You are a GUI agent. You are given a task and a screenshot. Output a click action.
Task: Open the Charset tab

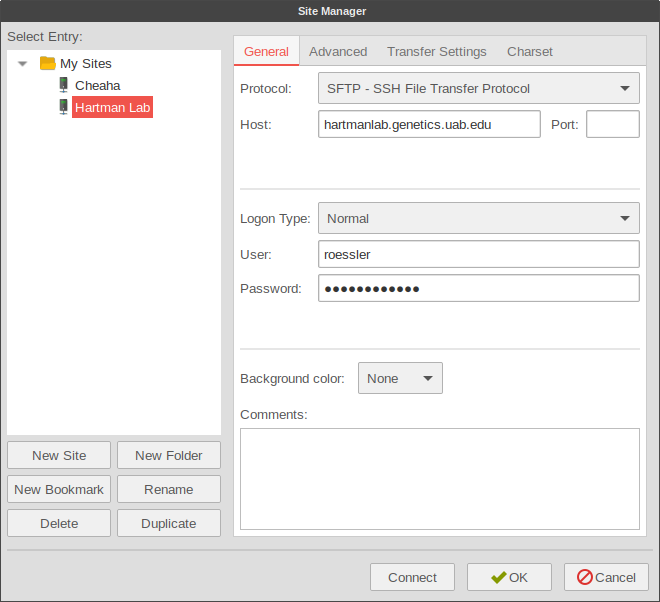[x=529, y=51]
